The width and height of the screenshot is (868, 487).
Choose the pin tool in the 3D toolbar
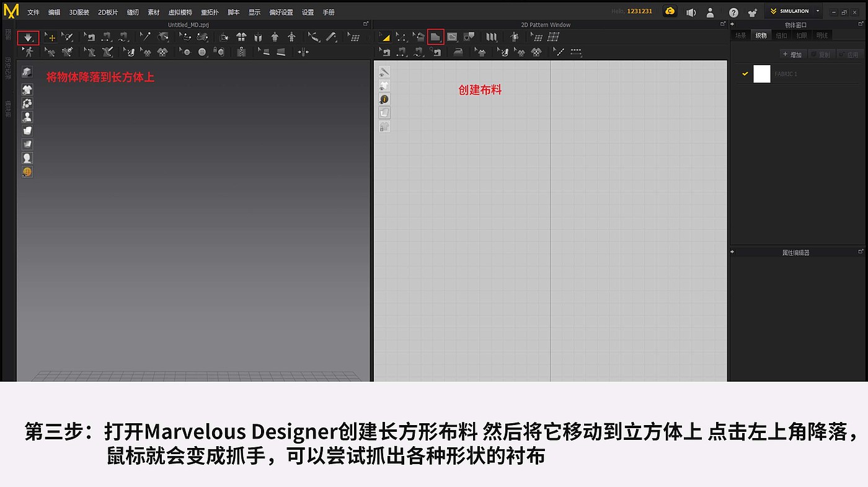click(146, 37)
